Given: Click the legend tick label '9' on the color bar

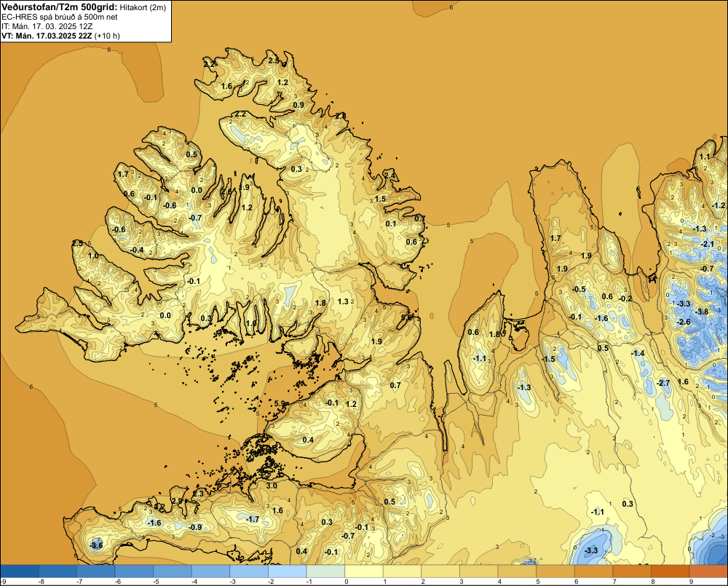Looking at the screenshot, I should [x=691, y=582].
